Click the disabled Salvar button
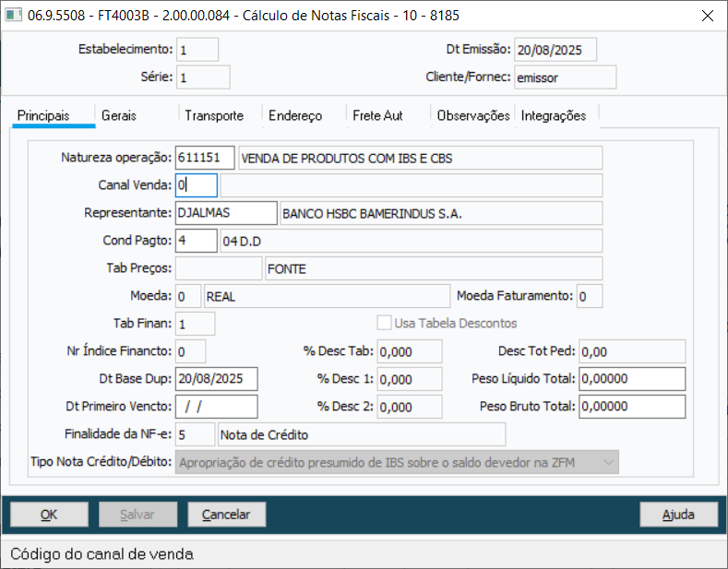Viewport: 728px width, 569px height. coord(137,515)
